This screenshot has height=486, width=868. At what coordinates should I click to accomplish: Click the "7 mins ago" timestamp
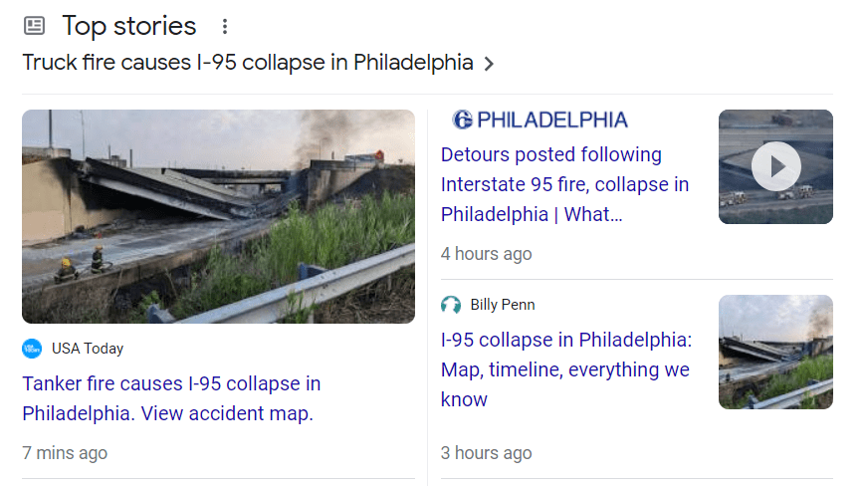click(65, 453)
